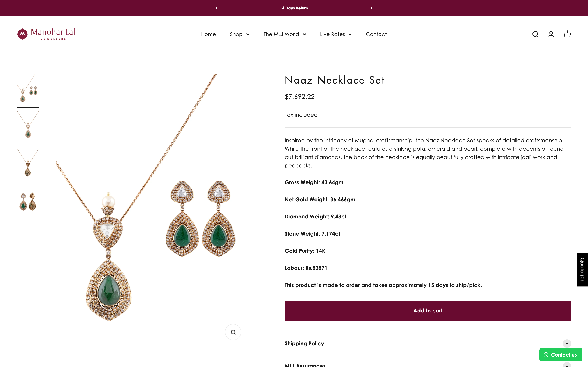Image resolution: width=588 pixels, height=367 pixels.
Task: Open the account login icon
Action: (x=551, y=34)
